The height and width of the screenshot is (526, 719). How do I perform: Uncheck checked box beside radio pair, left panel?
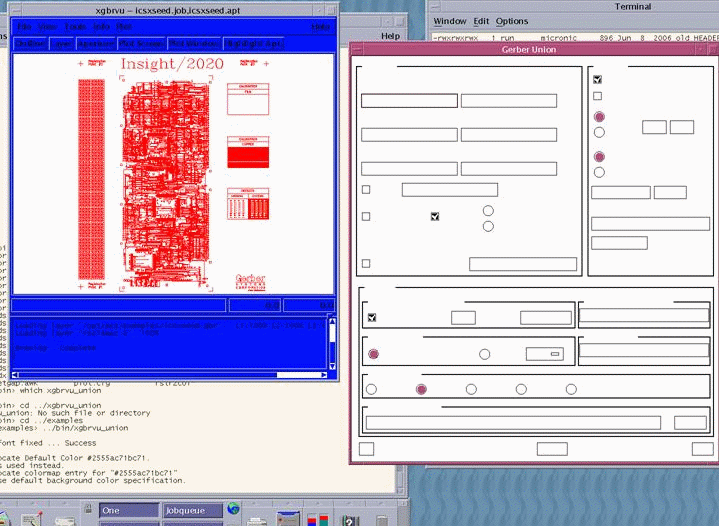coord(435,216)
